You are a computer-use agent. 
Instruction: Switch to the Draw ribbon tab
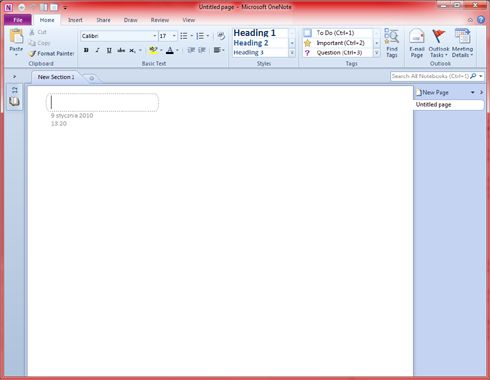click(130, 20)
